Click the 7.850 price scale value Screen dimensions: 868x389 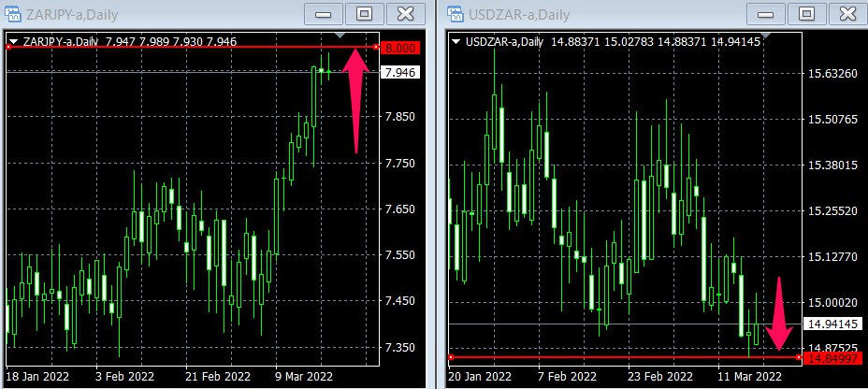pyautogui.click(x=400, y=117)
